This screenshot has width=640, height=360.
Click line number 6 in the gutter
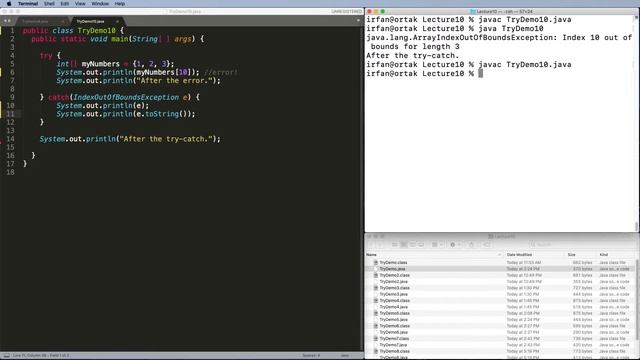pos(12,72)
